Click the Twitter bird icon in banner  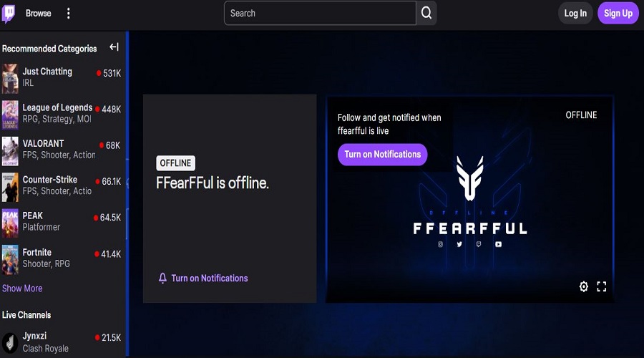pos(459,244)
